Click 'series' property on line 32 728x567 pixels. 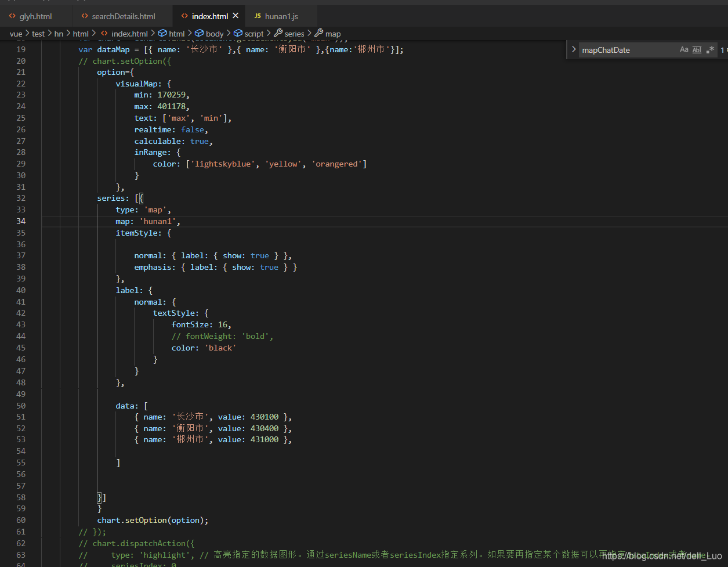111,198
